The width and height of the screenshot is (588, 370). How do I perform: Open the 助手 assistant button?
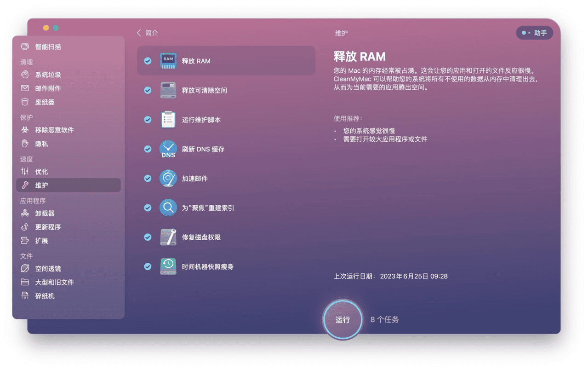534,33
